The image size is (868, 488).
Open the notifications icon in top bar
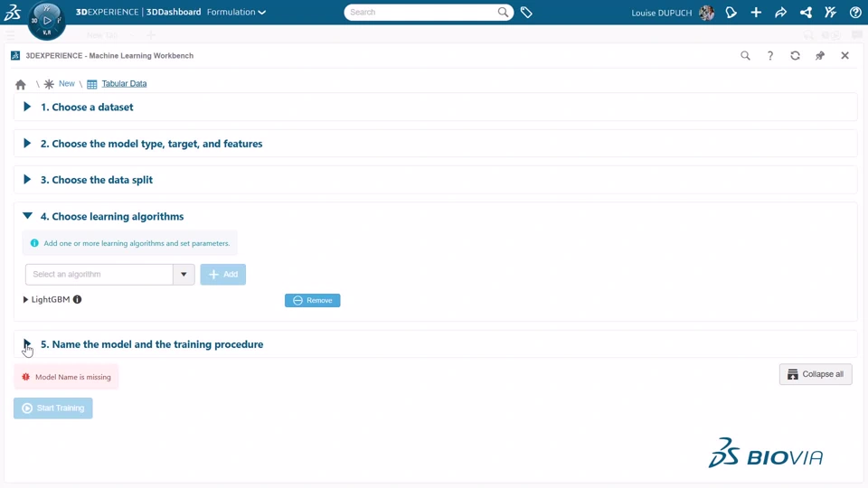coord(731,12)
